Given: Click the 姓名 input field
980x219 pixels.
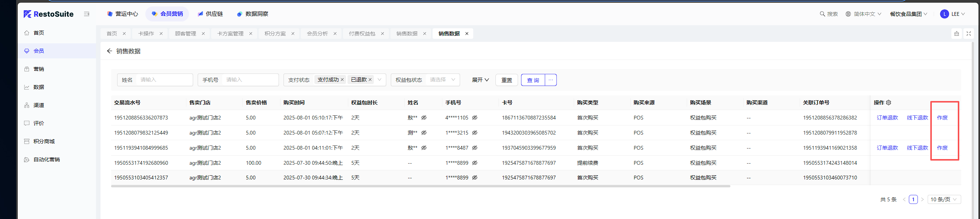Looking at the screenshot, I should tap(164, 80).
